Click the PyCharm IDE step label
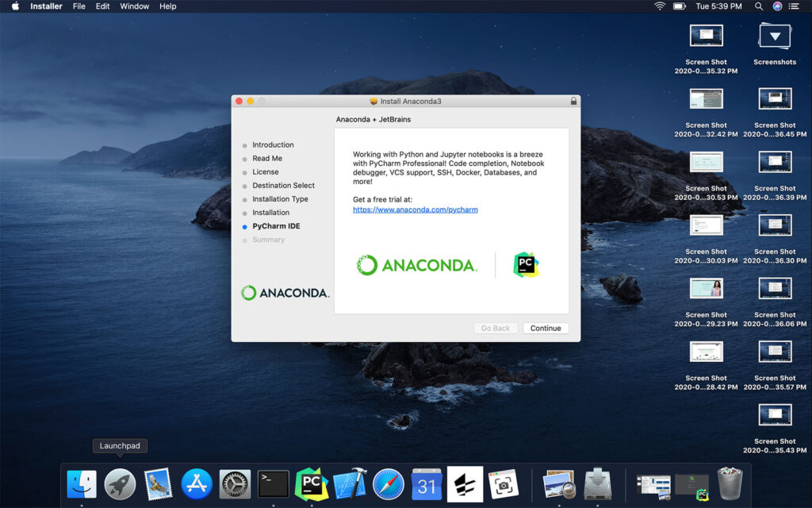This screenshot has height=508, width=812. [276, 226]
